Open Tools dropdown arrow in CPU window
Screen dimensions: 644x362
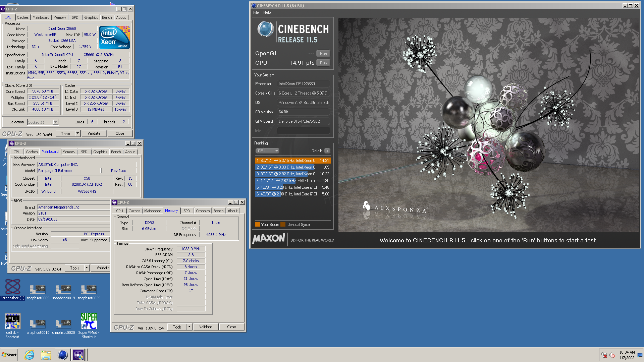[77, 133]
